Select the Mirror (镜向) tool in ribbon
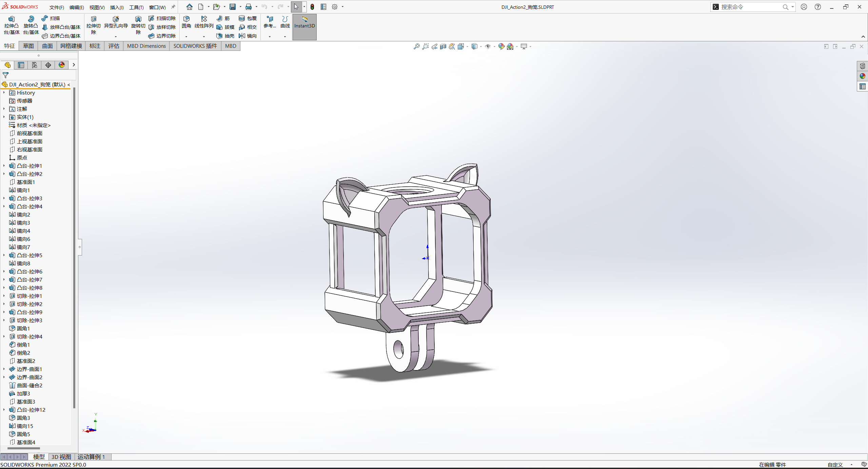Image resolution: width=868 pixels, height=469 pixels. click(248, 36)
